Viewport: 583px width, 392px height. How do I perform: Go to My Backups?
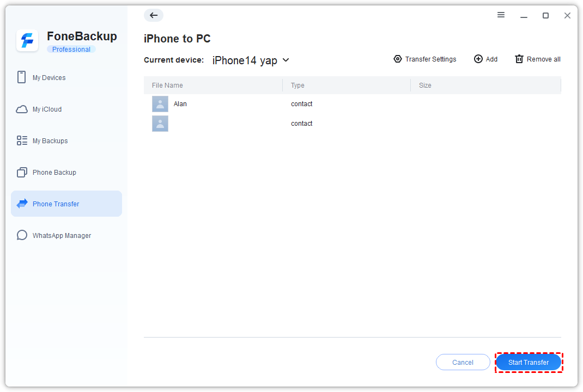pos(66,141)
